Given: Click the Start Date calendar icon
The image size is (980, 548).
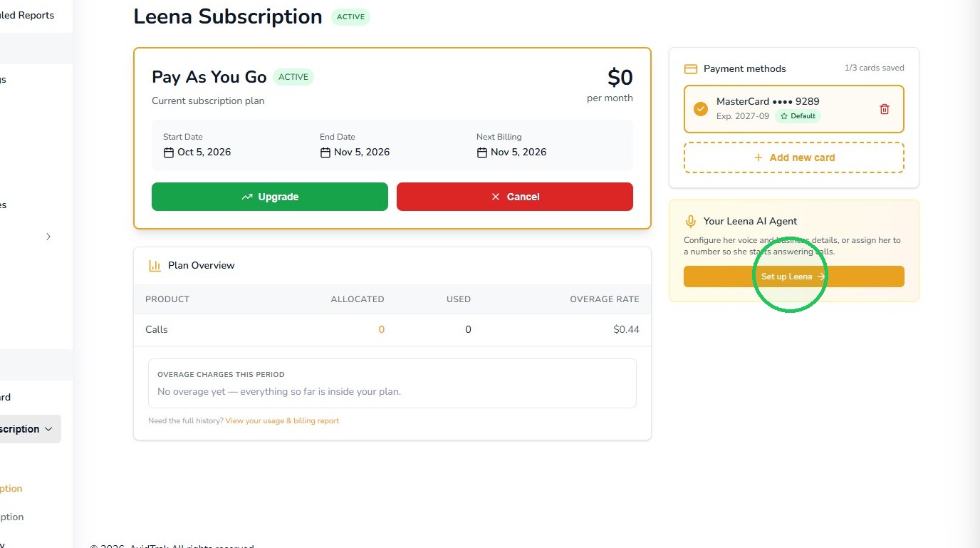Looking at the screenshot, I should pyautogui.click(x=169, y=152).
